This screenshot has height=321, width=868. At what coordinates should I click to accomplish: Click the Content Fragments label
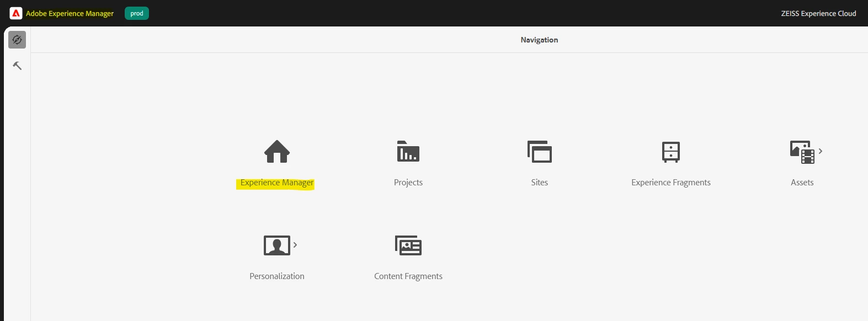pos(408,276)
